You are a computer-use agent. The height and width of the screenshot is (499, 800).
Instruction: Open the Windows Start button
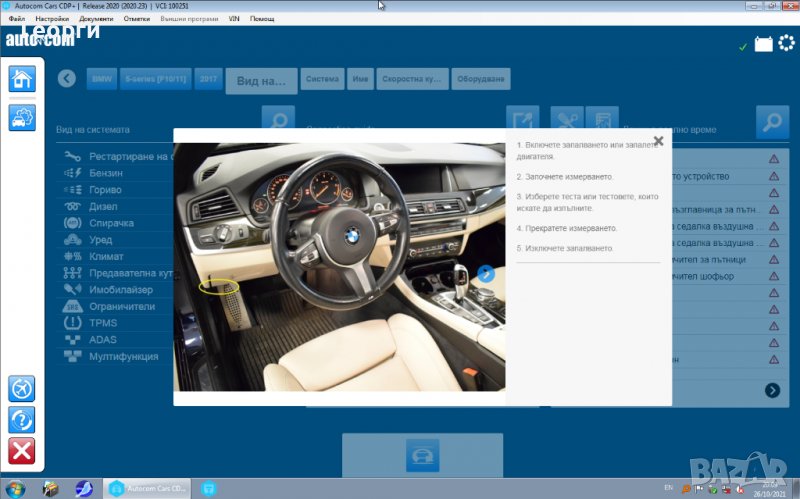(x=17, y=489)
